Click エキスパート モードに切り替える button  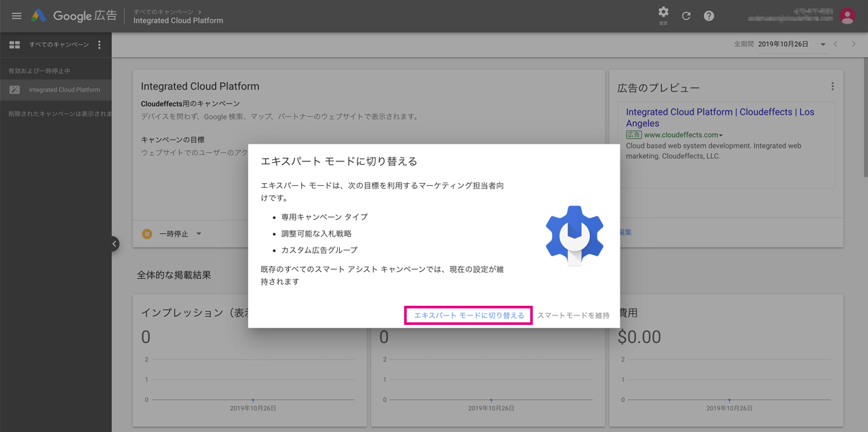click(x=469, y=315)
